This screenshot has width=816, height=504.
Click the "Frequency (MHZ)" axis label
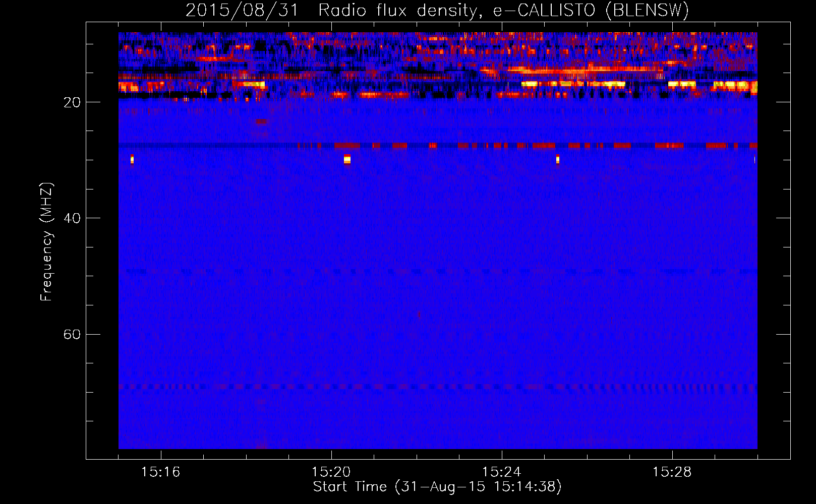[x=46, y=242]
